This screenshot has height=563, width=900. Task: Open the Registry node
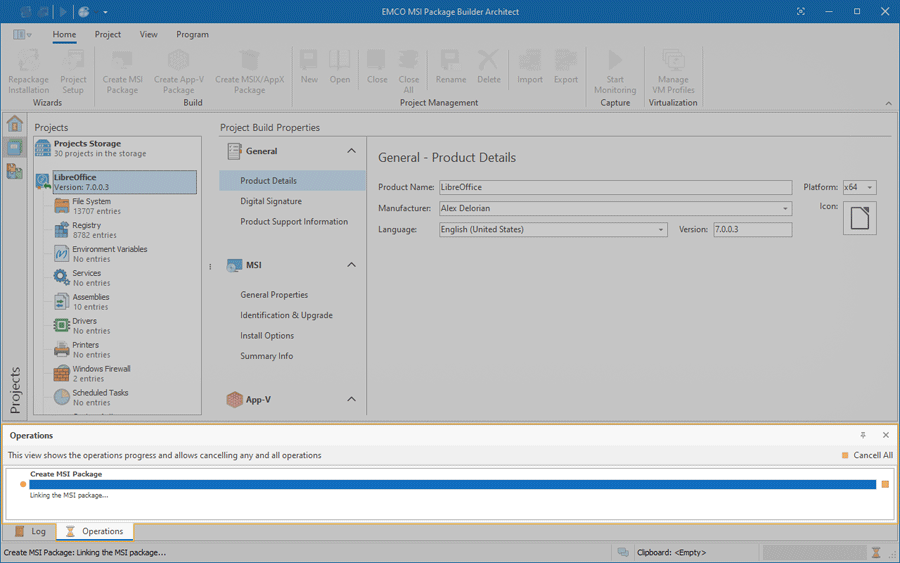tap(86, 230)
